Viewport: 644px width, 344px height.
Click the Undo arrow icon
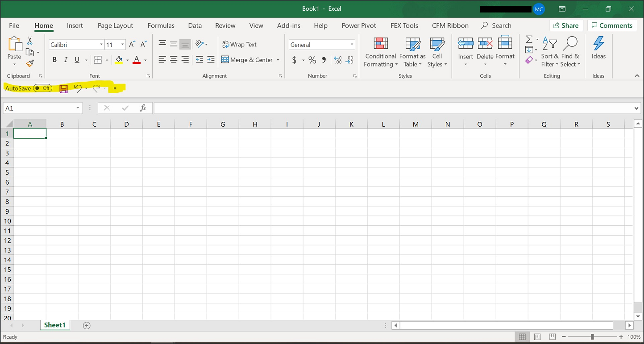[x=78, y=88]
